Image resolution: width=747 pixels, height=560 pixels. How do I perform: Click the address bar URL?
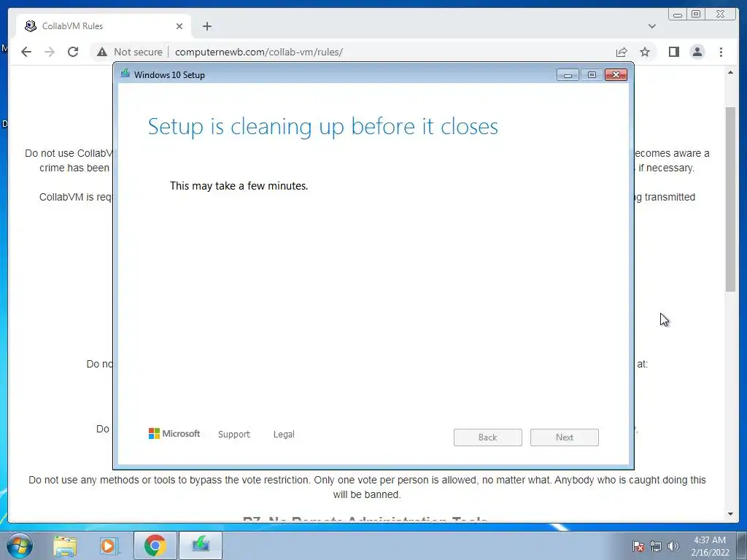[x=259, y=52]
